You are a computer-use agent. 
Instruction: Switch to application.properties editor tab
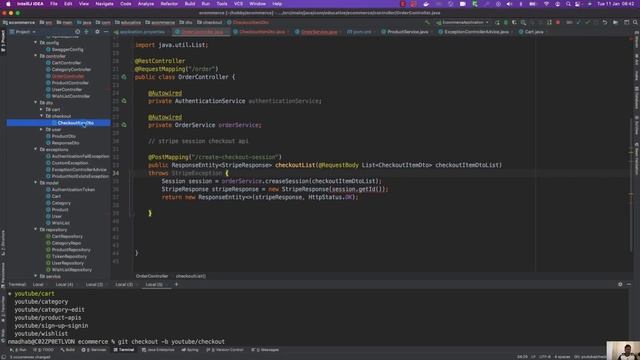pyautogui.click(x=140, y=31)
